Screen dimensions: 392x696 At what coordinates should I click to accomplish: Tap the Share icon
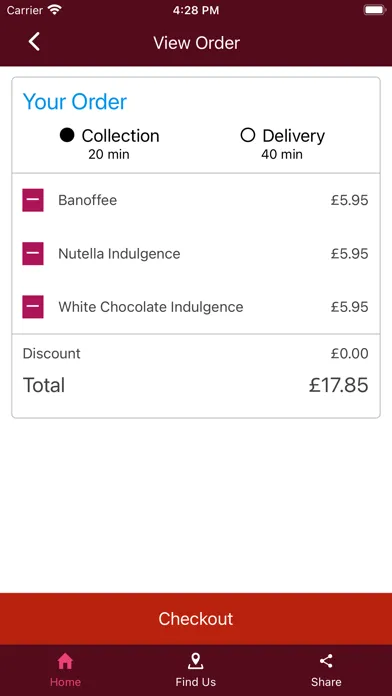click(x=326, y=661)
